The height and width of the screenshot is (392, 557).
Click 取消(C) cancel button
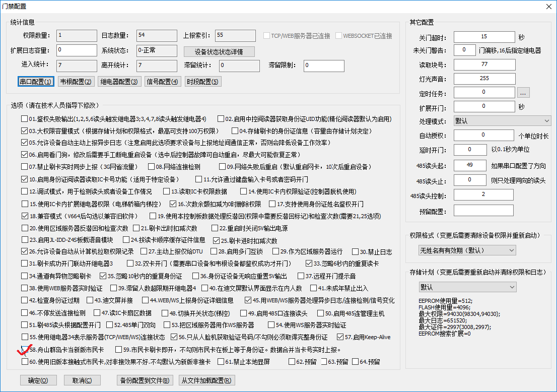[82, 380]
